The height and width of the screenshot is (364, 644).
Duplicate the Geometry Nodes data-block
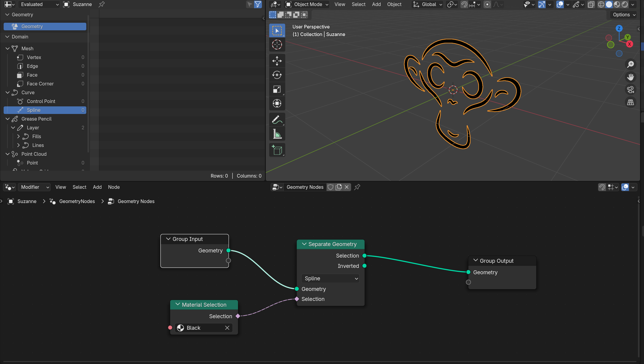click(x=339, y=187)
